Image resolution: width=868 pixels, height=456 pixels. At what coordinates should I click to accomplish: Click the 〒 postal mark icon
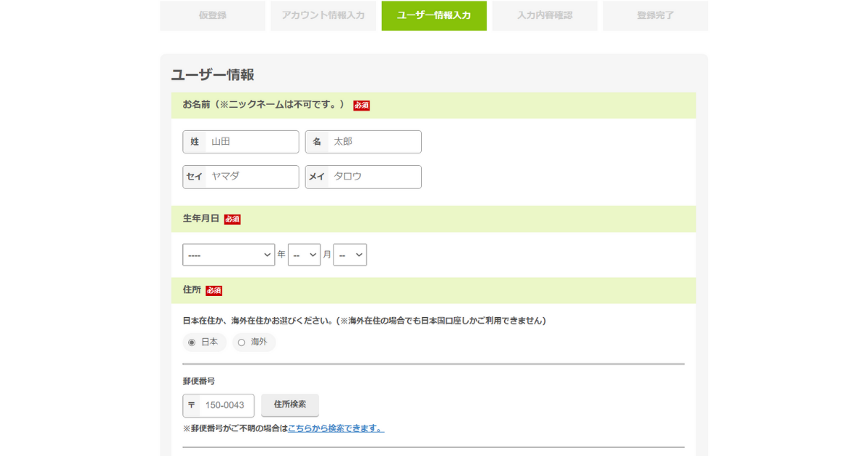pos(192,405)
